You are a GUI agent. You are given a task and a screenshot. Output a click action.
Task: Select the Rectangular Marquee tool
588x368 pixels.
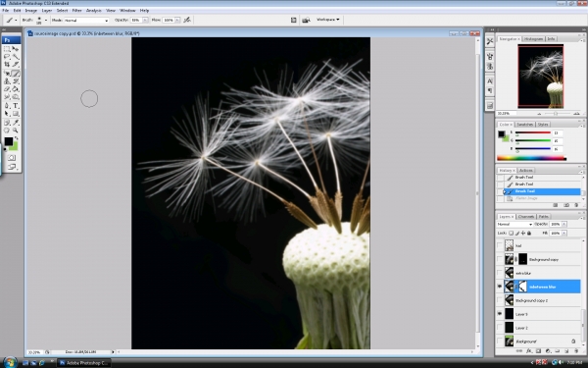click(7, 49)
